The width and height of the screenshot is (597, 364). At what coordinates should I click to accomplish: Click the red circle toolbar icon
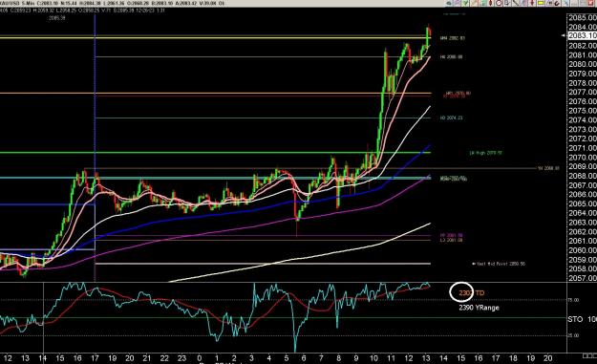point(499,3)
